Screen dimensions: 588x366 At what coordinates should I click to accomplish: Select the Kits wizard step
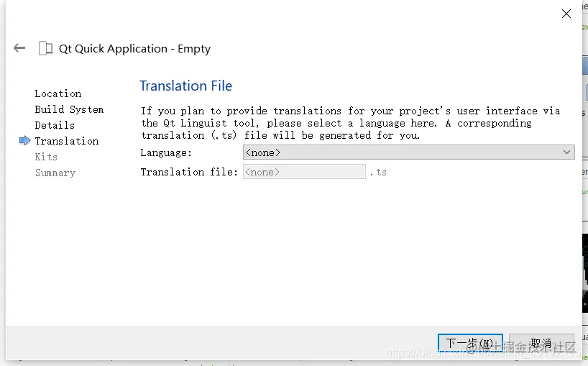46,157
